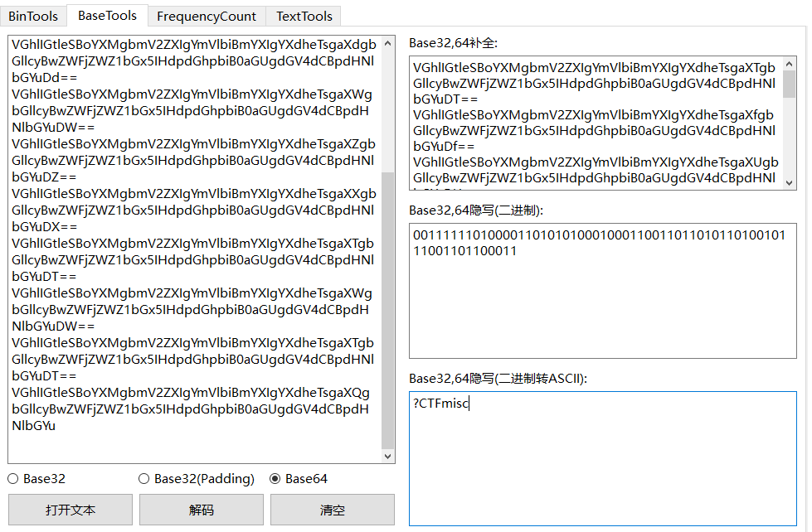
Task: Click up arrow of left input scrollbar
Action: (388, 41)
